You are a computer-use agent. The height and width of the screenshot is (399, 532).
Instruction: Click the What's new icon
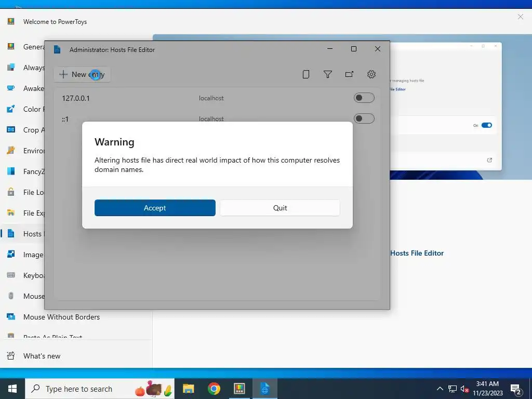tap(11, 355)
